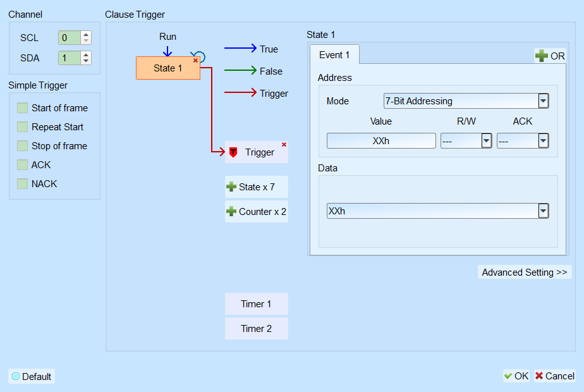Click the False green arrow legend
This screenshot has width=584, height=392.
(240, 70)
